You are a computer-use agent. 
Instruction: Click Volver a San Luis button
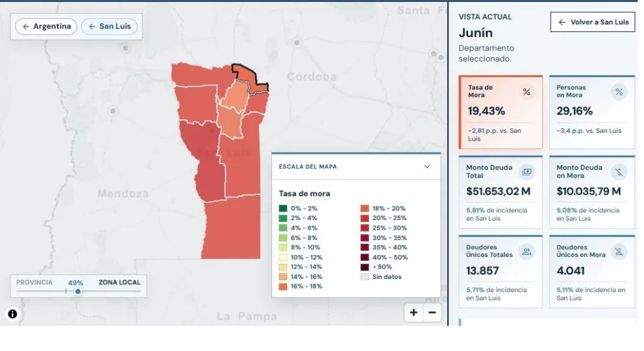pyautogui.click(x=593, y=22)
